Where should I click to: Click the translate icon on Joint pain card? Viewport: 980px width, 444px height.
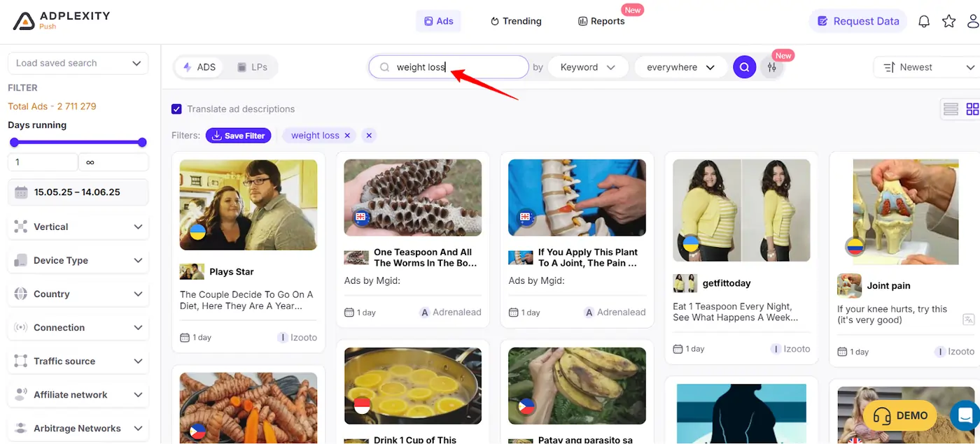point(969,320)
